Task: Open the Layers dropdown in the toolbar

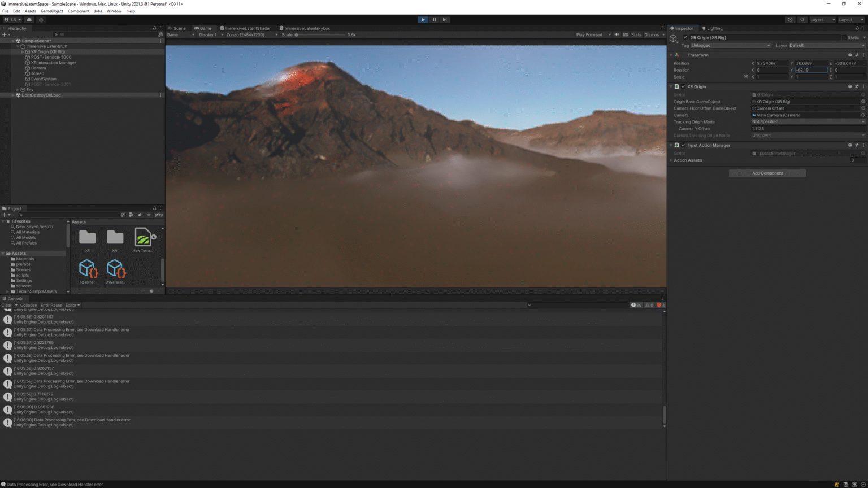Action: 822,20
